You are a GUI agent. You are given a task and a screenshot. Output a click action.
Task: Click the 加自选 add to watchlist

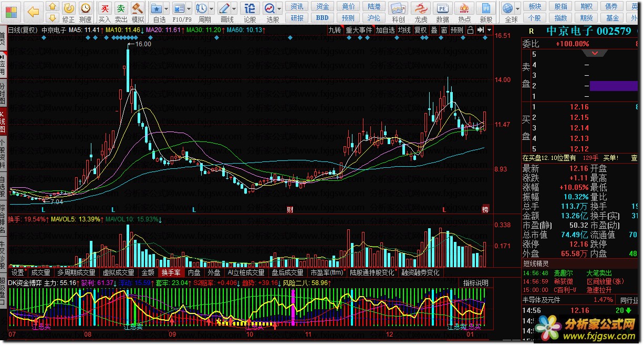coord(385,30)
